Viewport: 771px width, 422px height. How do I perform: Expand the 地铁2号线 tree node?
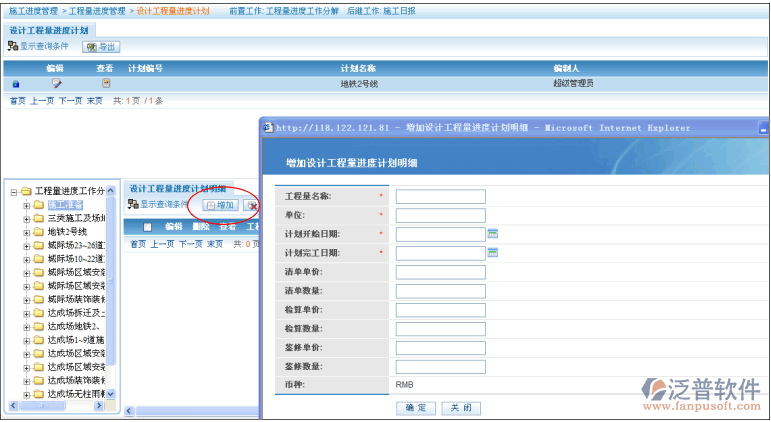27,231
